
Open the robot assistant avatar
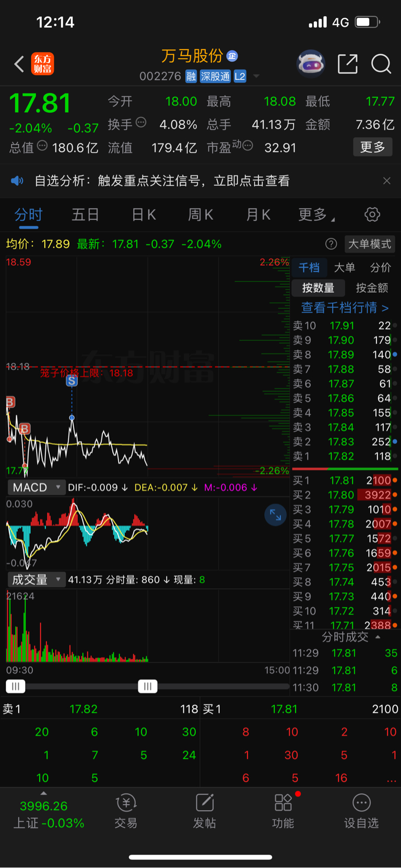[311, 64]
